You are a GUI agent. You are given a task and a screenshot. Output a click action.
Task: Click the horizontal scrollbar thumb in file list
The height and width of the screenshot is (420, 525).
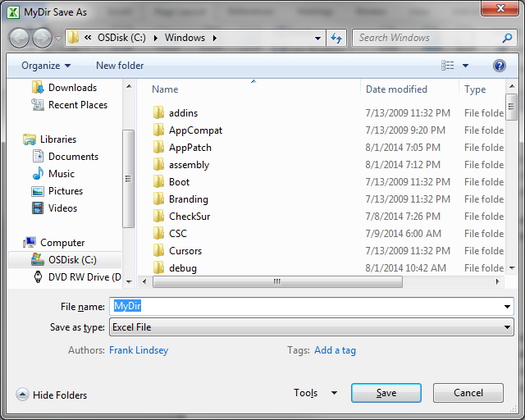277,281
